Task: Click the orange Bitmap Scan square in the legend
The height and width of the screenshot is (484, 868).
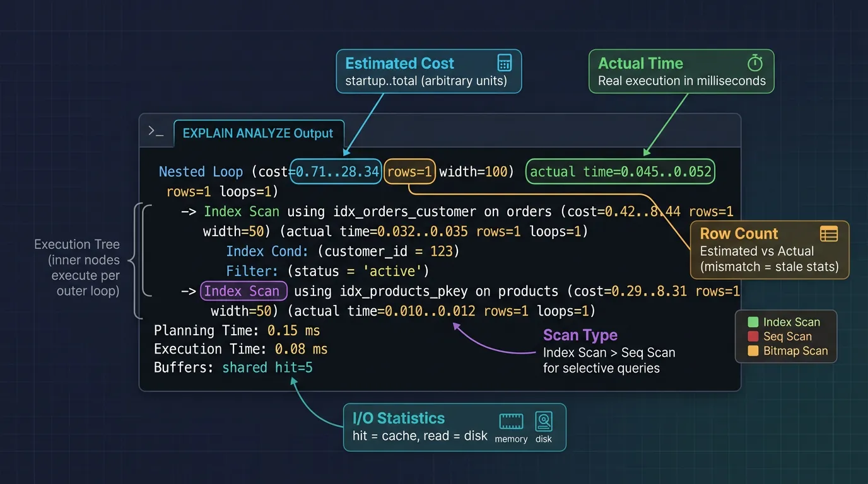Action: (x=754, y=350)
